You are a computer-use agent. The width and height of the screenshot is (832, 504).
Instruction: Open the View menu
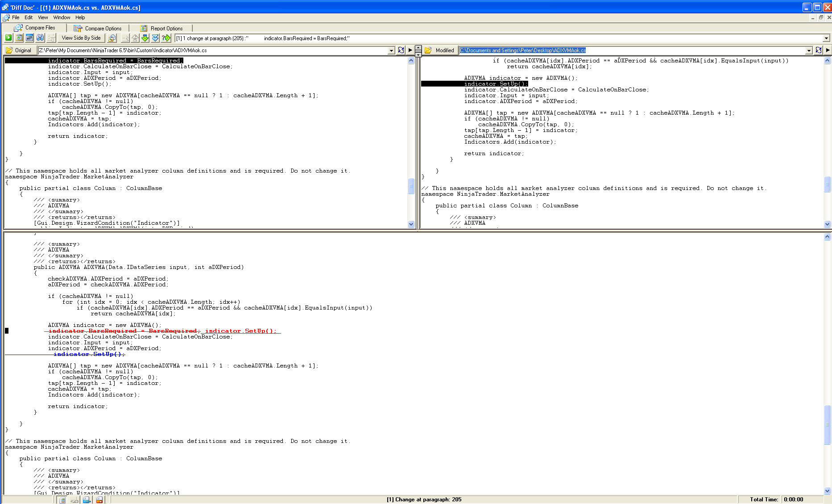pos(43,17)
